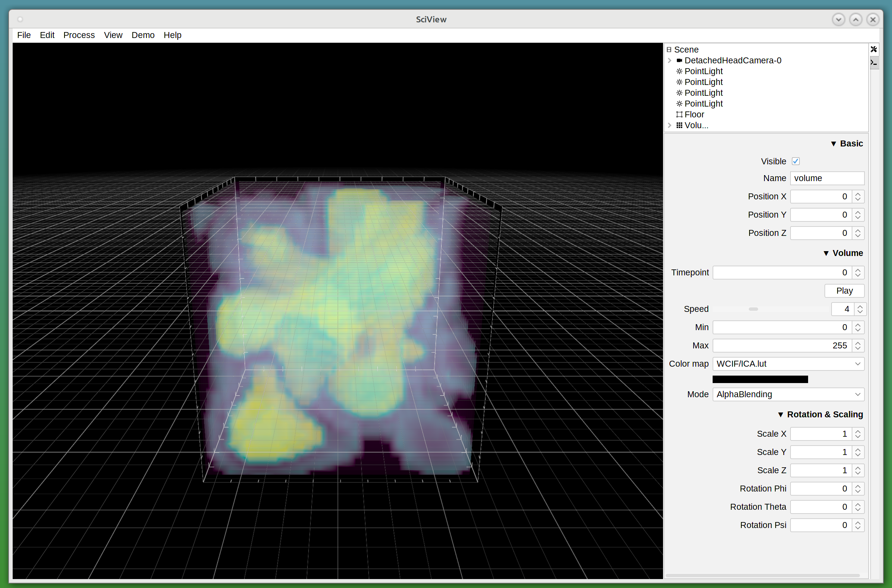Select the last PointLight sun icon
The image size is (892, 588).
coord(679,104)
